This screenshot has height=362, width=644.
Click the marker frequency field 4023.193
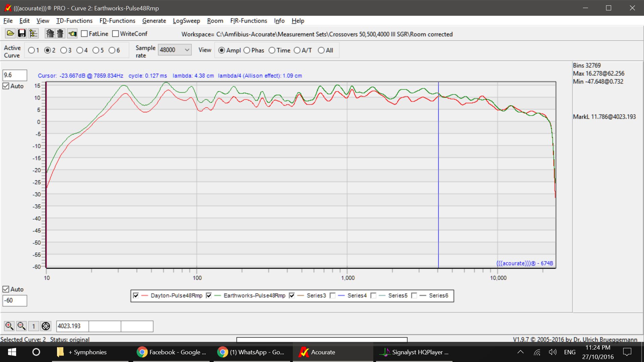72,326
